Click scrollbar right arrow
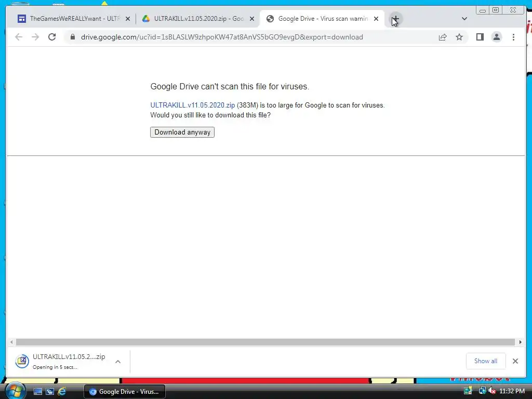This screenshot has height=399, width=532. tap(521, 342)
